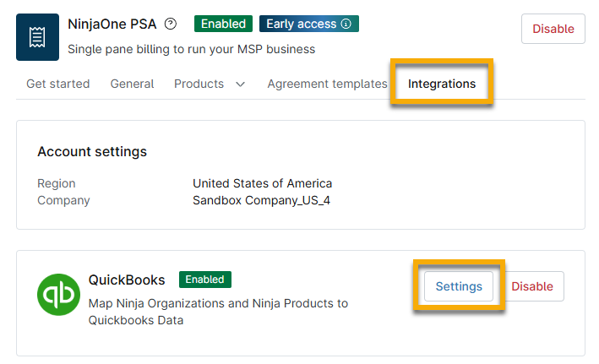Screen dimensions: 599x364
Task: Click the Enabled badge next to QuickBooks
Action: tap(205, 280)
